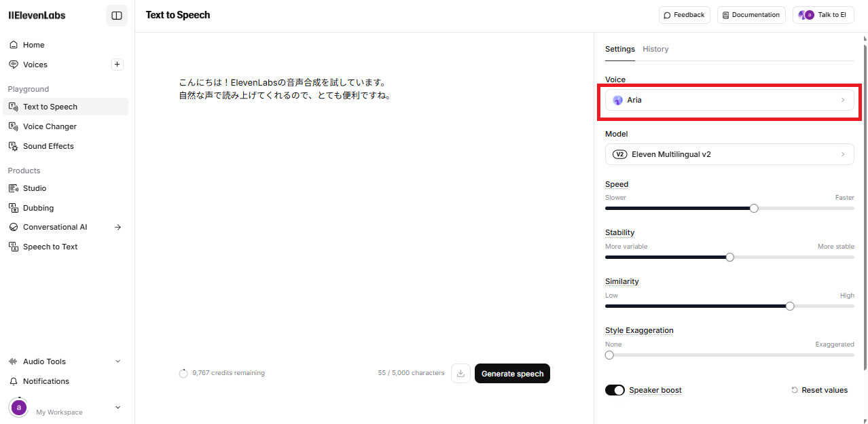Click the Aria voice avatar icon
This screenshot has width=868, height=424.
617,100
